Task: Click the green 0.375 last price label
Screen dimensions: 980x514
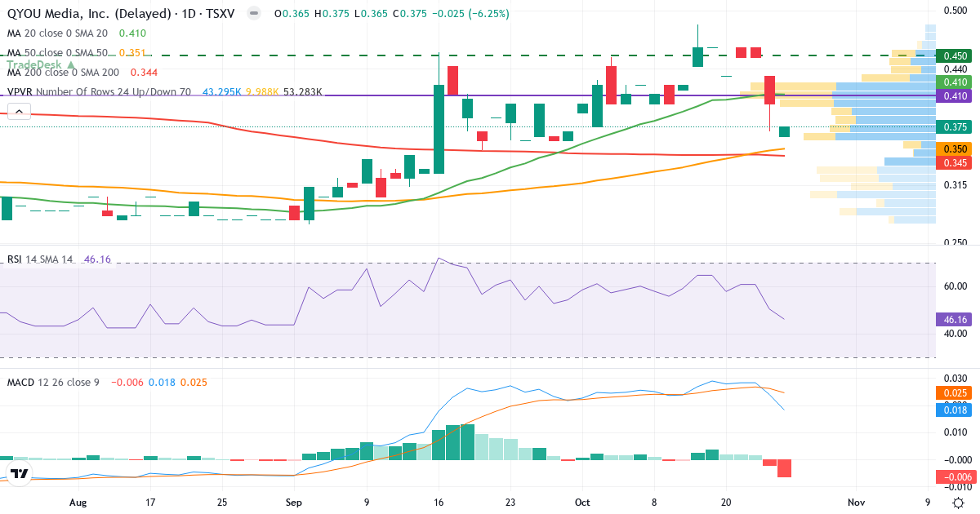Action: (955, 127)
